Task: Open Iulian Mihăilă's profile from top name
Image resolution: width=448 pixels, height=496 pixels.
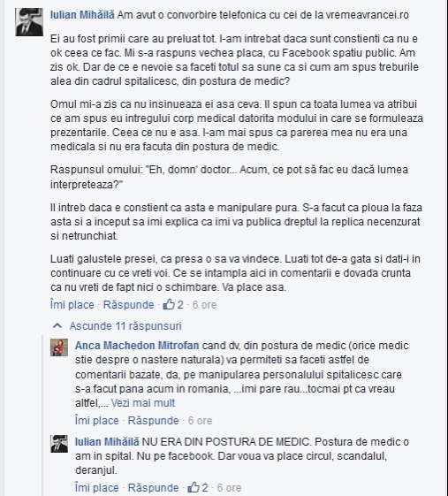Action: click(82, 14)
